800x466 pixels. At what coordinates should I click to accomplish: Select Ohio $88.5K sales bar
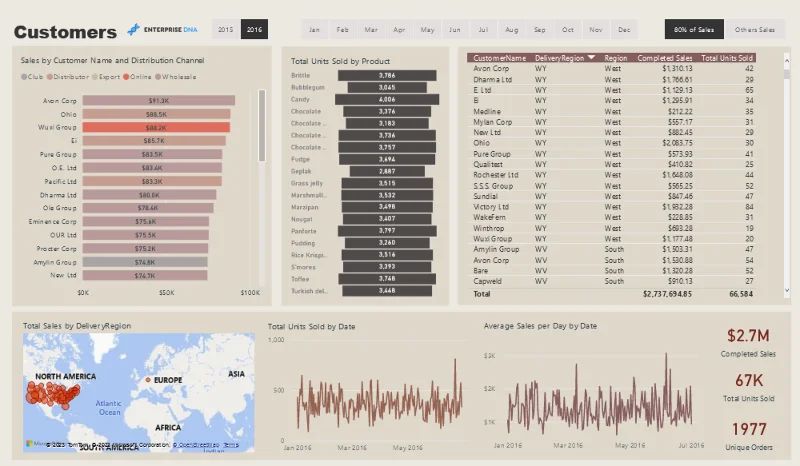[x=156, y=114]
